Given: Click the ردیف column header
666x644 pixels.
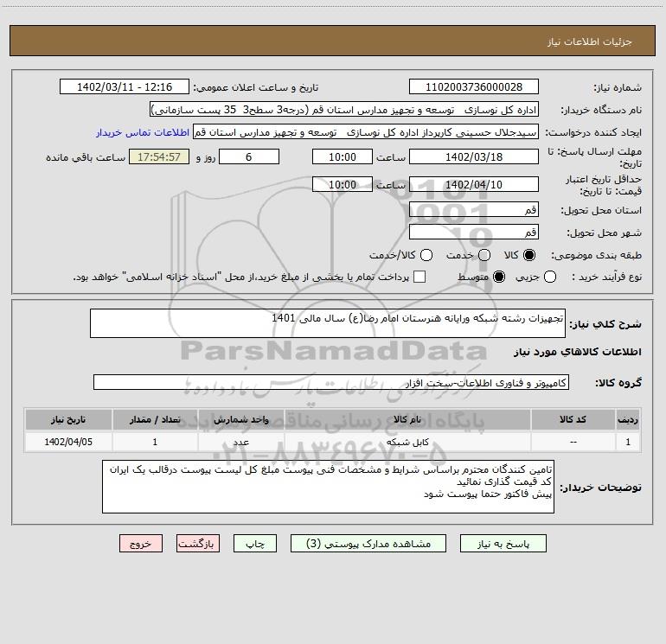Looking at the screenshot, I should click(628, 419).
